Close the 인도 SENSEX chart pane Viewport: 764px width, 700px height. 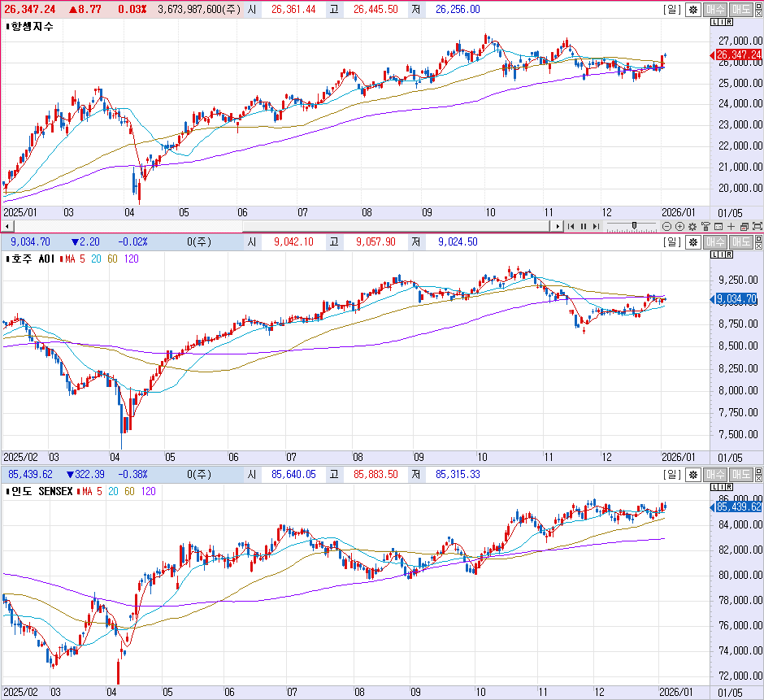point(758,478)
